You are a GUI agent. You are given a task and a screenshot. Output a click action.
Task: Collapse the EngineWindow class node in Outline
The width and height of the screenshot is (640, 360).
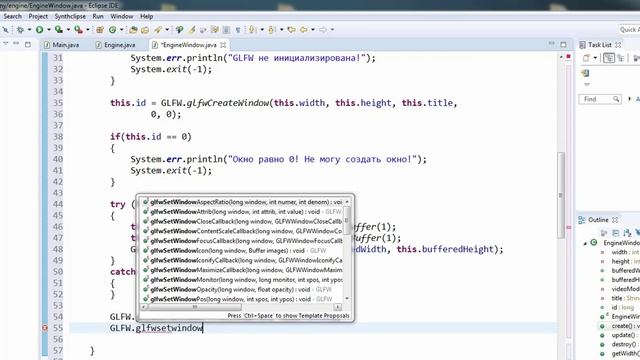pyautogui.click(x=585, y=243)
